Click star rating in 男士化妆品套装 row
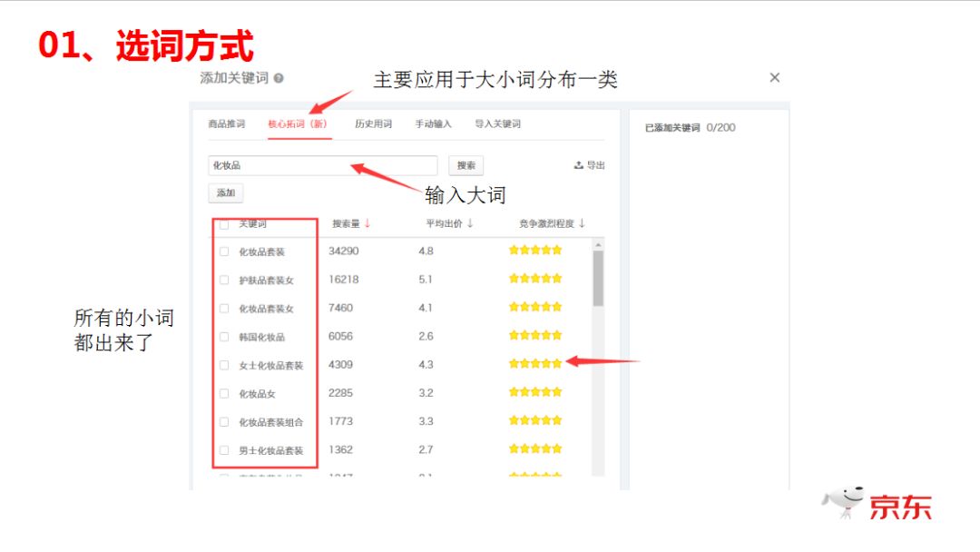This screenshot has width=980, height=552. [535, 448]
